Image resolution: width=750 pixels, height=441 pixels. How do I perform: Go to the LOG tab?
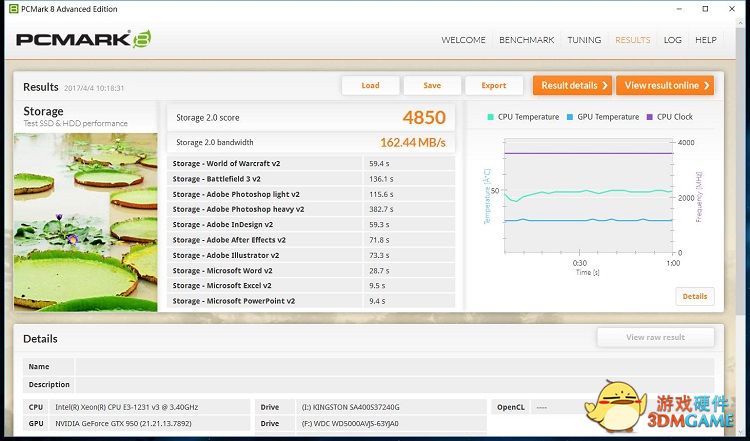[x=673, y=40]
